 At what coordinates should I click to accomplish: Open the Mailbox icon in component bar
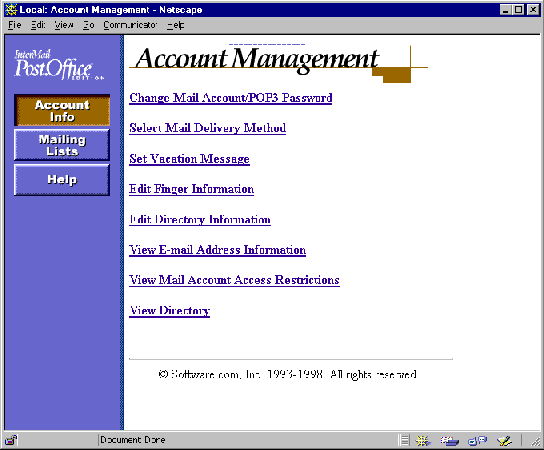coord(450,441)
